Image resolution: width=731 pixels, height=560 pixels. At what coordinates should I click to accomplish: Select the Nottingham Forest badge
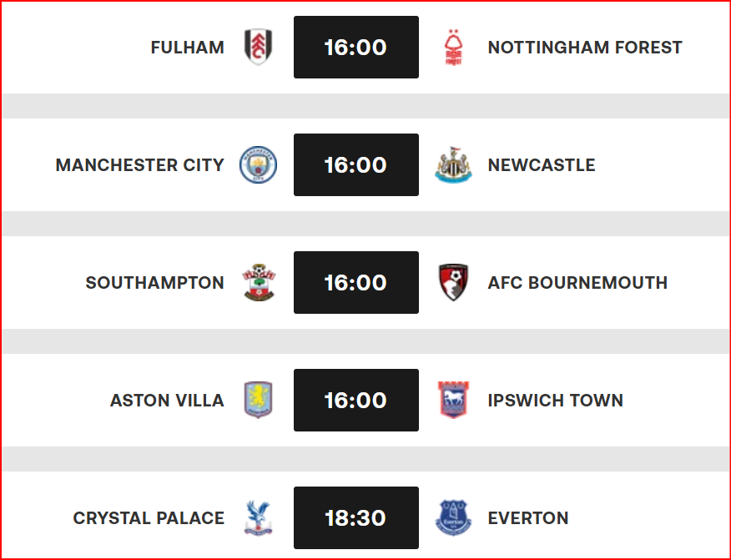tap(453, 48)
